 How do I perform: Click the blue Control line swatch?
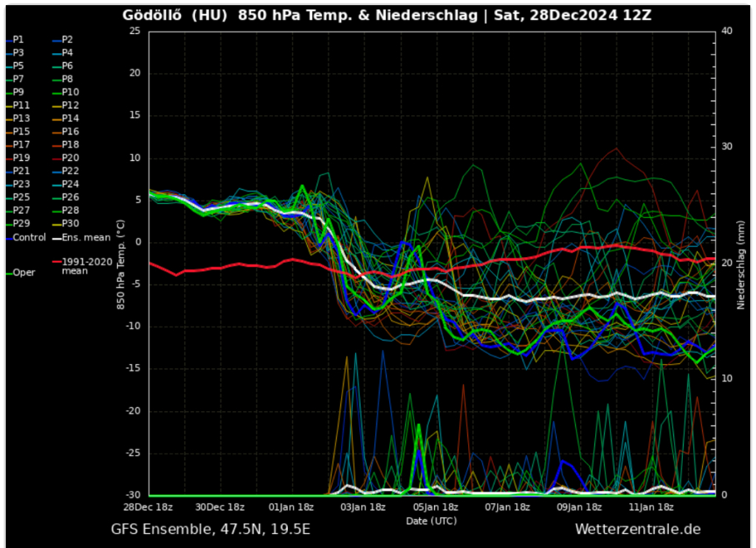click(x=7, y=239)
